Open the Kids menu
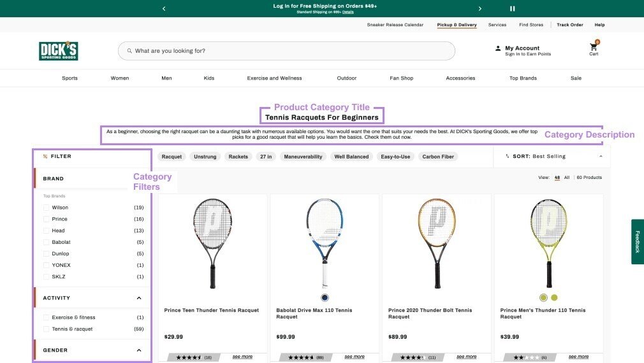Screen dimensions: 644x363 point(209,78)
